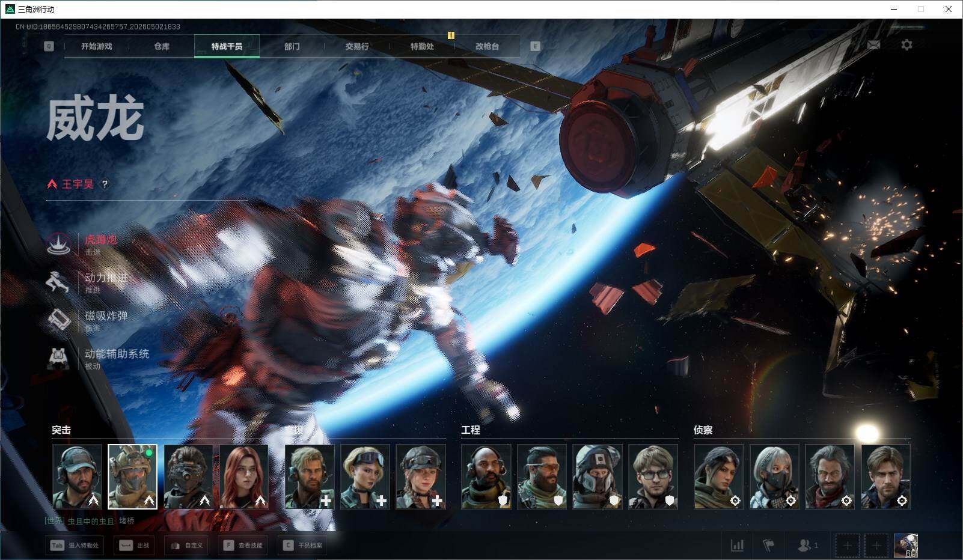Screen dimensions: 963x560
Task: Open the settings gear icon
Action: pos(906,45)
